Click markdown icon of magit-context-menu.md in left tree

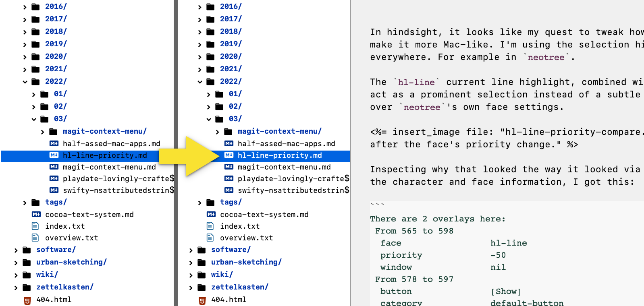[54, 167]
